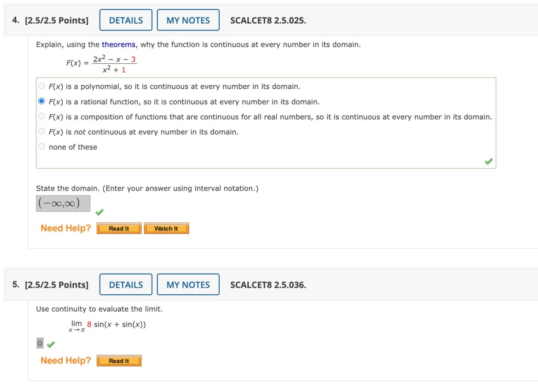Open MY NOTES for question 5

coord(188,284)
